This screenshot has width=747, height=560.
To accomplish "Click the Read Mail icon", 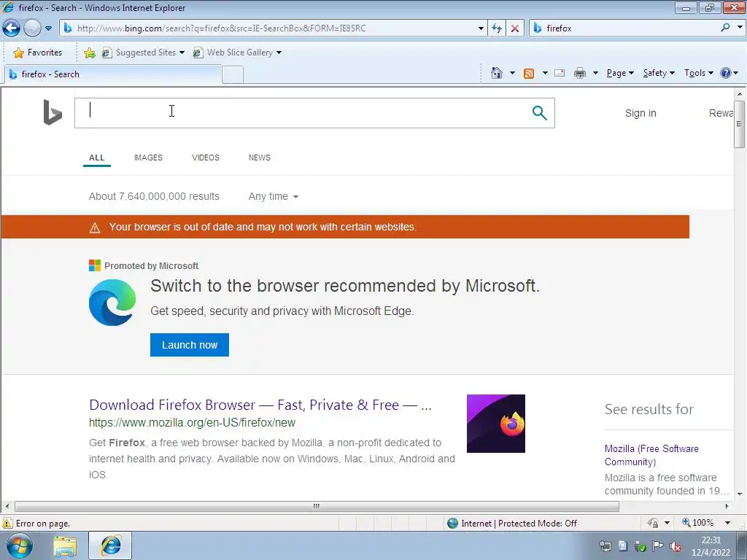I will point(560,73).
